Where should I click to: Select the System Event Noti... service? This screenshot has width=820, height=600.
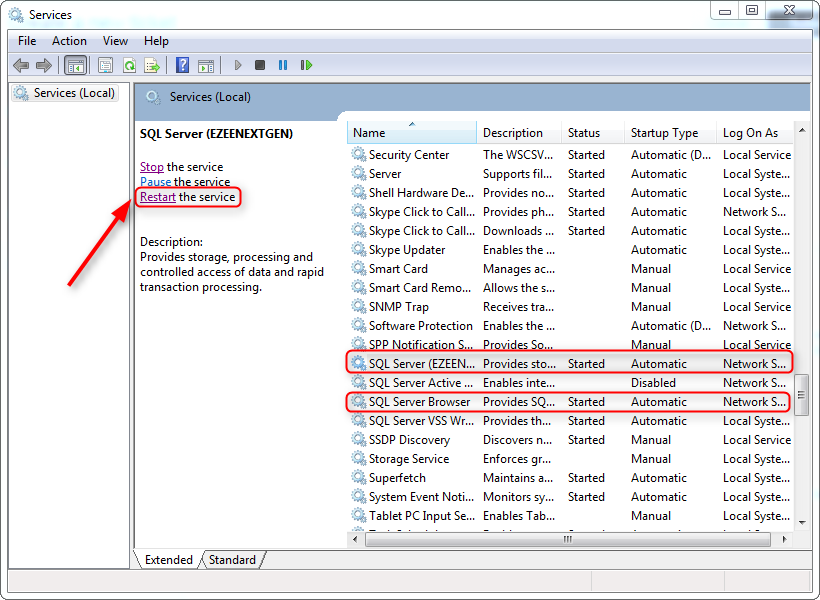(x=421, y=496)
